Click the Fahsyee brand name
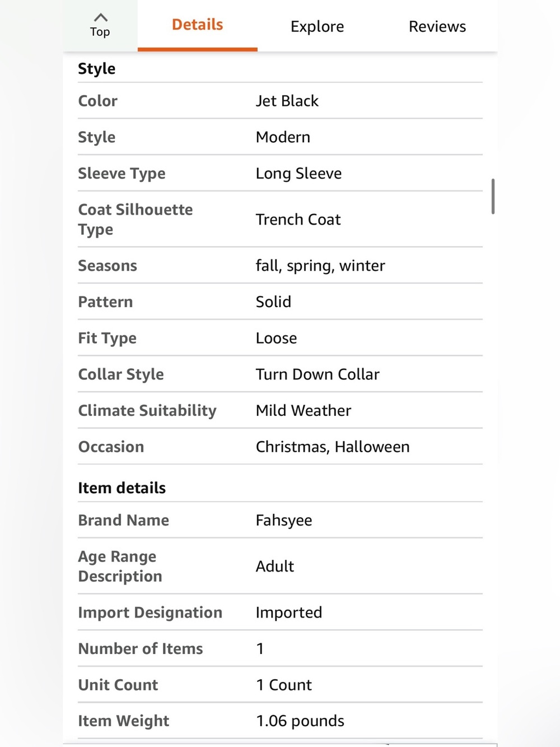This screenshot has height=747, width=560. [284, 521]
